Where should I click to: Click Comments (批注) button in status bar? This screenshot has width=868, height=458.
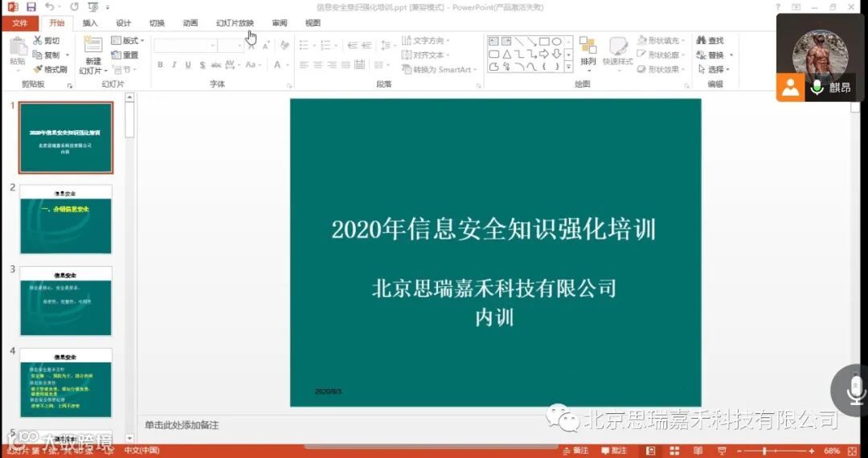tap(615, 452)
